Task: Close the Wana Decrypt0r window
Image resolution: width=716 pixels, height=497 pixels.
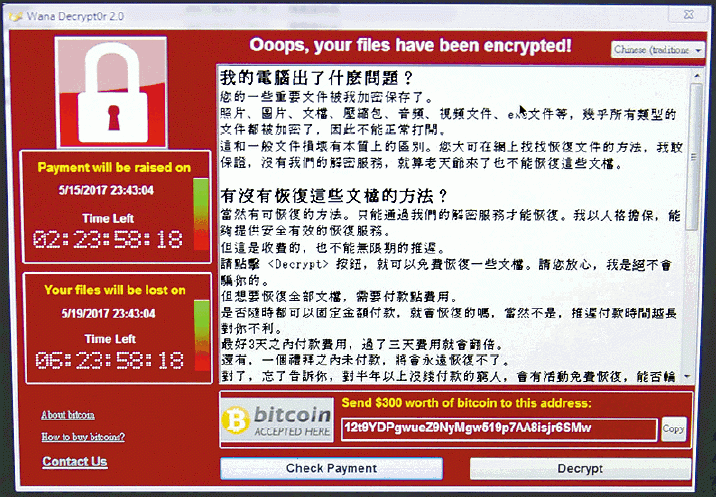Action: [689, 15]
